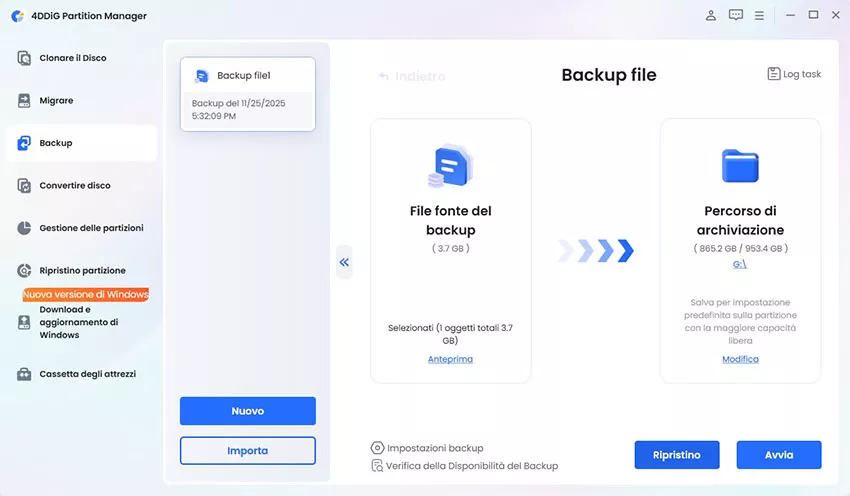The height and width of the screenshot is (496, 850).
Task: Open the feedback chat icon
Action: click(x=736, y=15)
